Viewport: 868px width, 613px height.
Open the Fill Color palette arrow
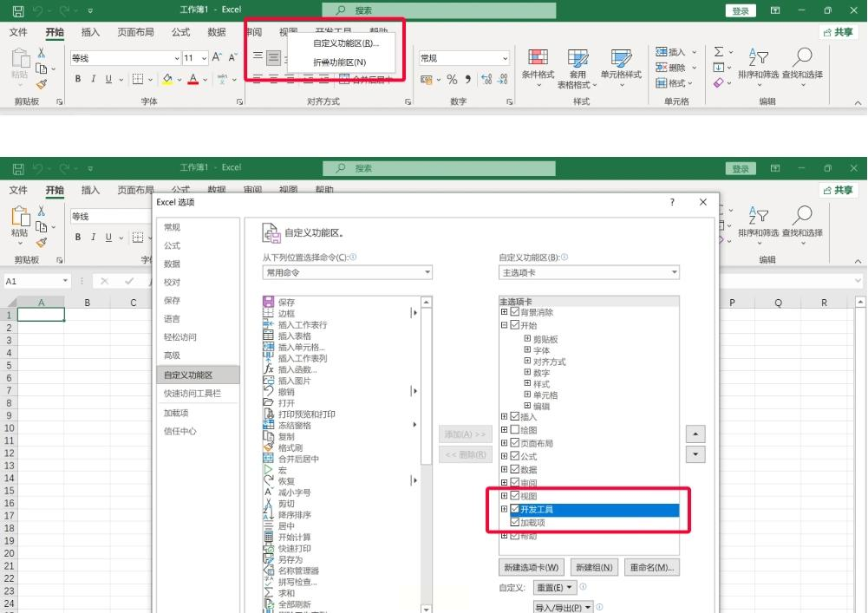coord(179,80)
